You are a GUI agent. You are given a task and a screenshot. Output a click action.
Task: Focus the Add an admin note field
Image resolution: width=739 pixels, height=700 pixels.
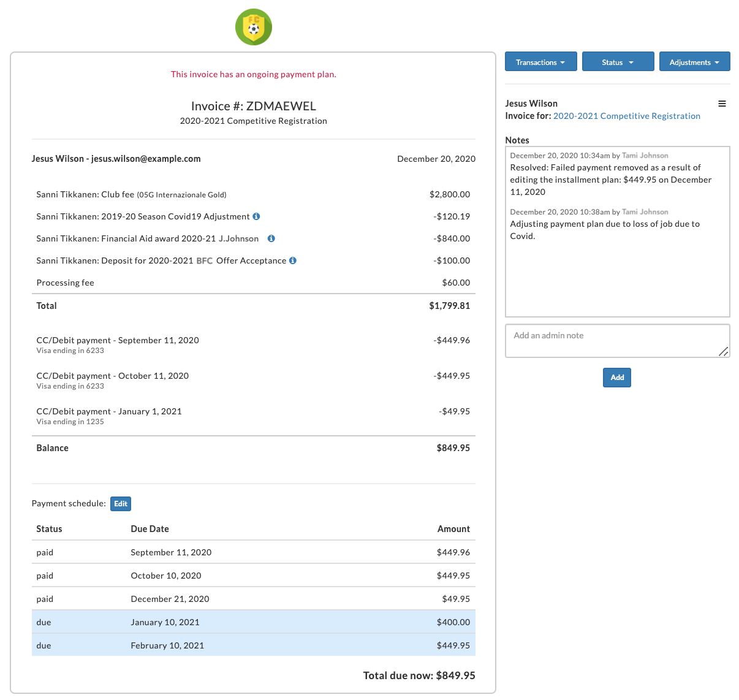point(617,341)
